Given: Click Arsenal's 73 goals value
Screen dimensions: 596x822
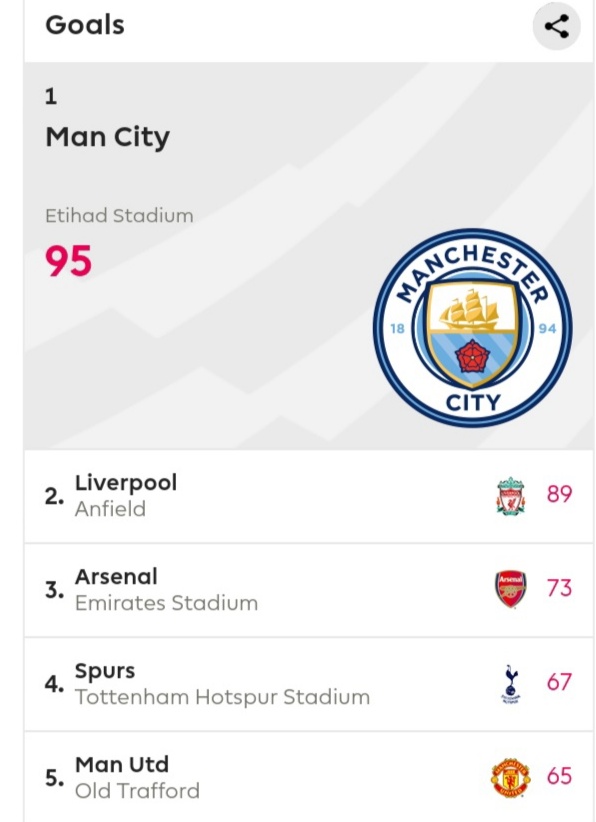Looking at the screenshot, I should 559,588.
